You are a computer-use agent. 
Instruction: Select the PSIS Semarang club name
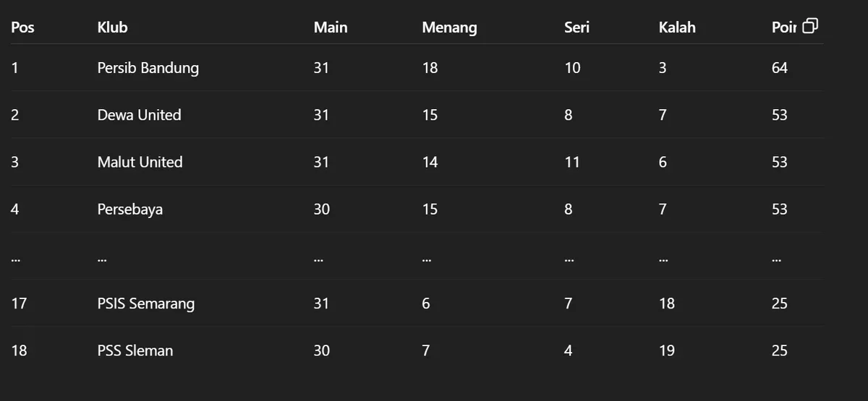pyautogui.click(x=146, y=303)
